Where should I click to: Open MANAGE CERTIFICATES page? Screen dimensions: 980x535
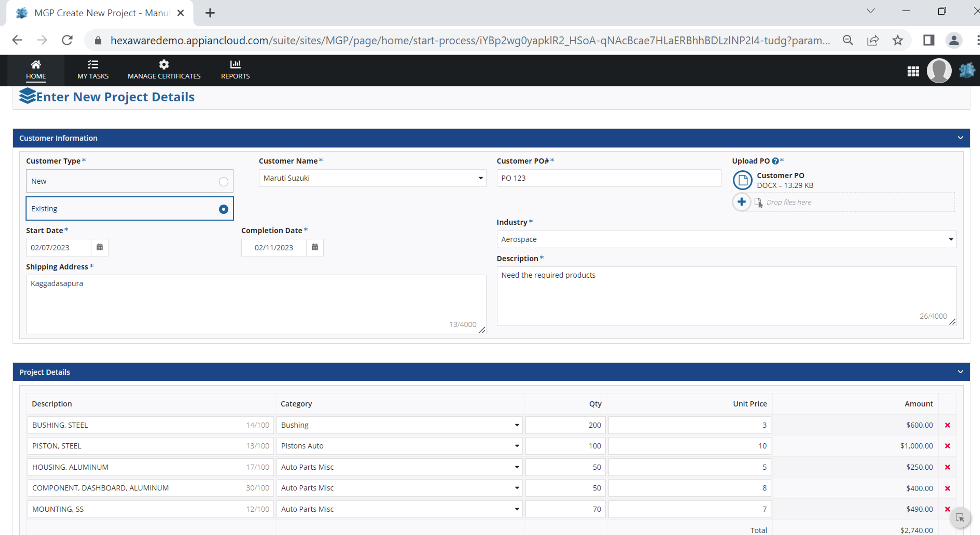(164, 70)
